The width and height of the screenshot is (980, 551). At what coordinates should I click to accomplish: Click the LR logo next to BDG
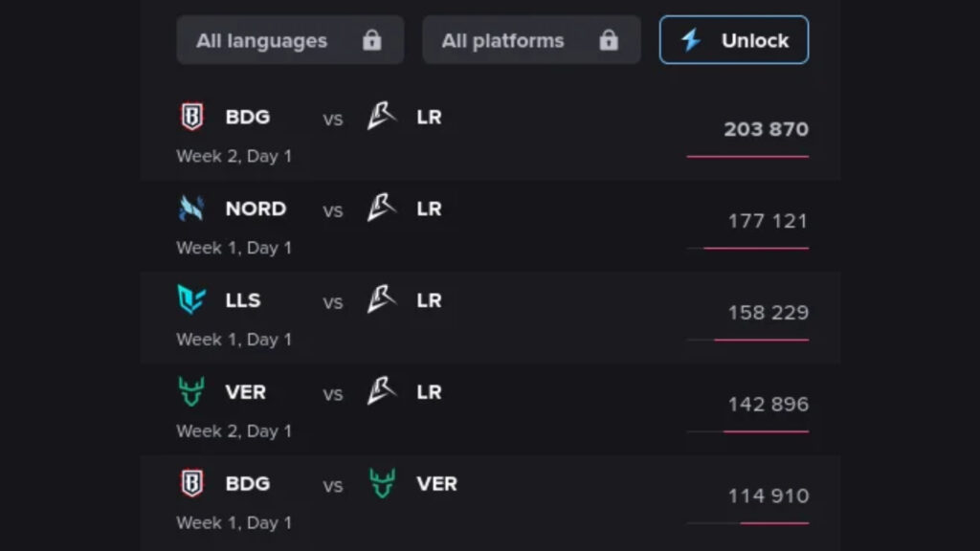(x=379, y=117)
